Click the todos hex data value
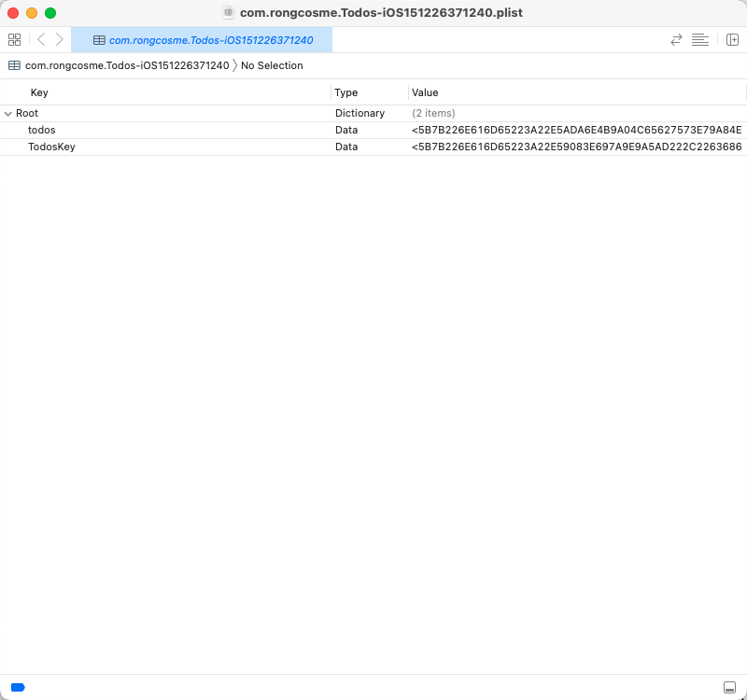 click(x=577, y=130)
